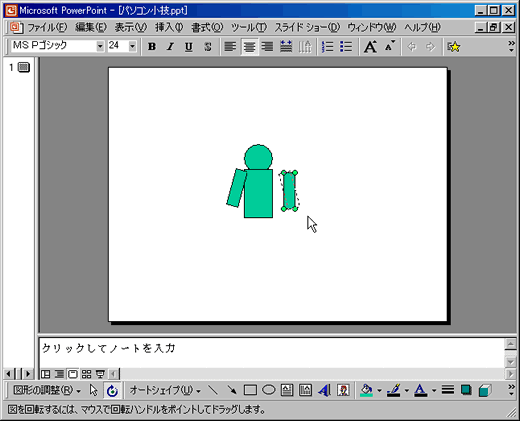
Task: Open the ファイル(F) menu
Action: [x=47, y=27]
